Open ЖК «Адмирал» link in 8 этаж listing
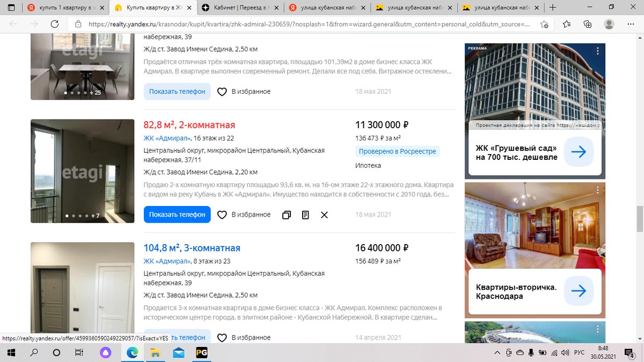This screenshot has height=362, width=644. 167,261
